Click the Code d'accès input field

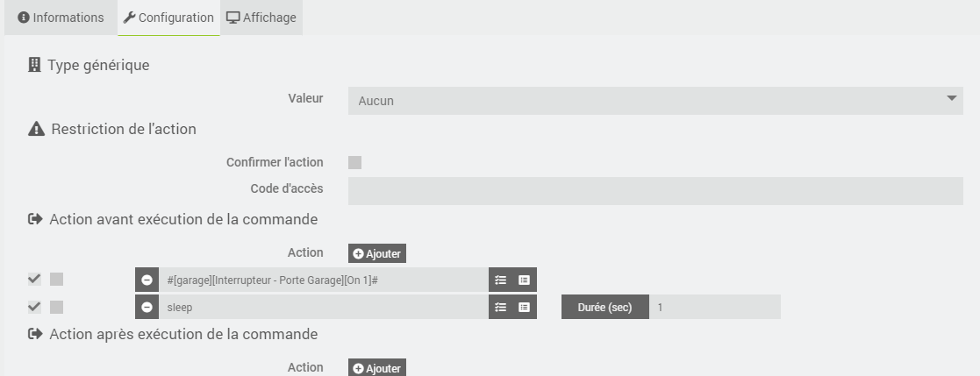[655, 190]
